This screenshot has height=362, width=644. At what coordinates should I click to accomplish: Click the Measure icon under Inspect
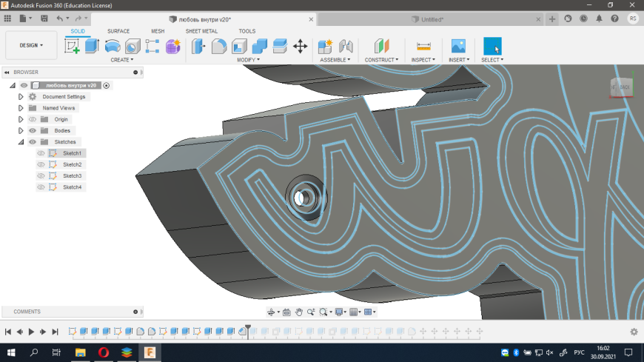pos(423,46)
